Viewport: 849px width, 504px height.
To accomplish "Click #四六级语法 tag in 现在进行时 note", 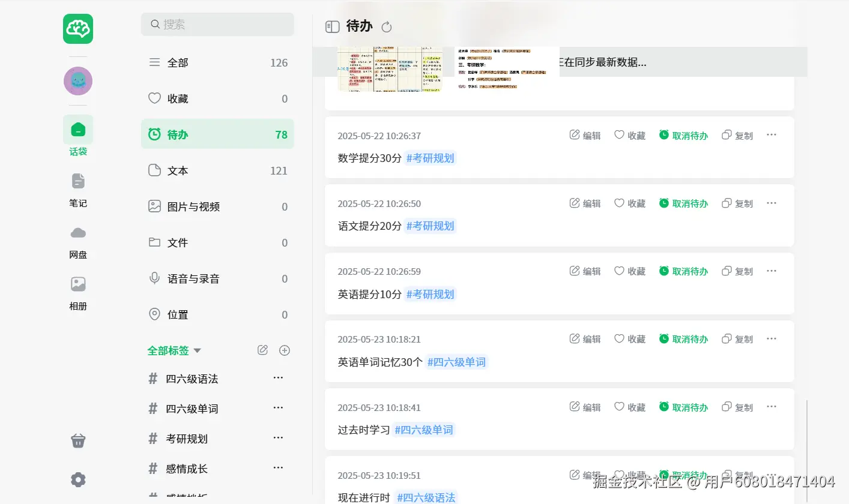I will tap(426, 497).
